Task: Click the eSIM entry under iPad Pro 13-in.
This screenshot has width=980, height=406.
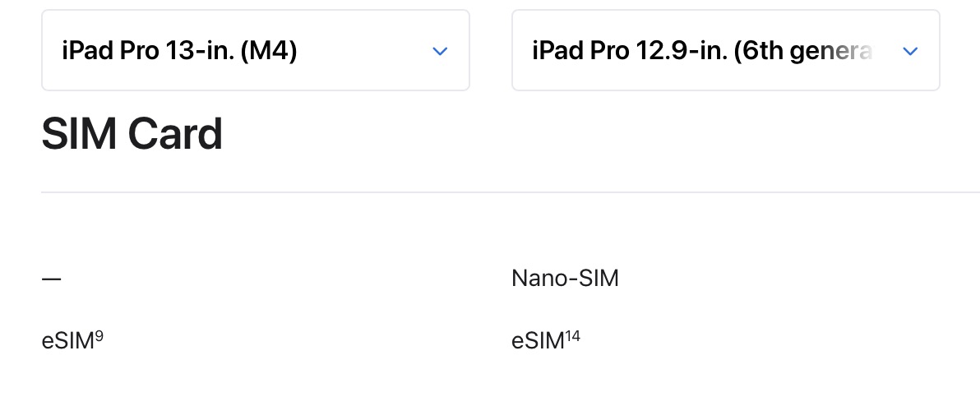Action: point(68,340)
